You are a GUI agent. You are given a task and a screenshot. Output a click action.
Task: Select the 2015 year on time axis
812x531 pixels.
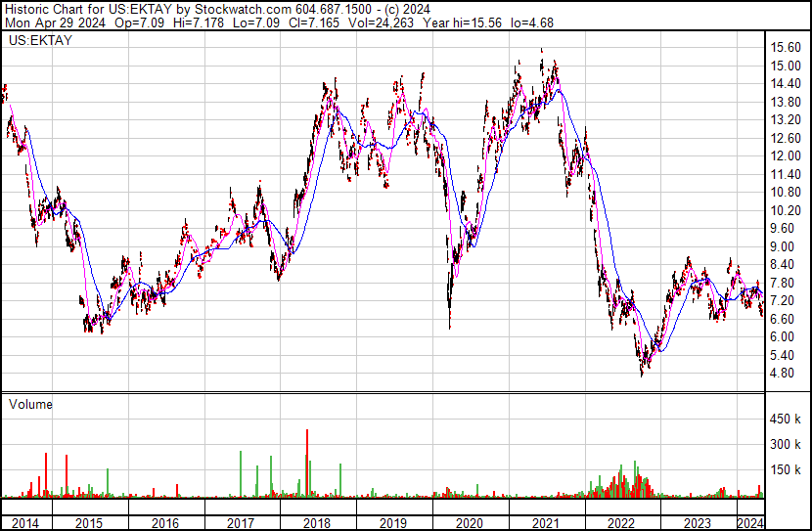tap(89, 524)
